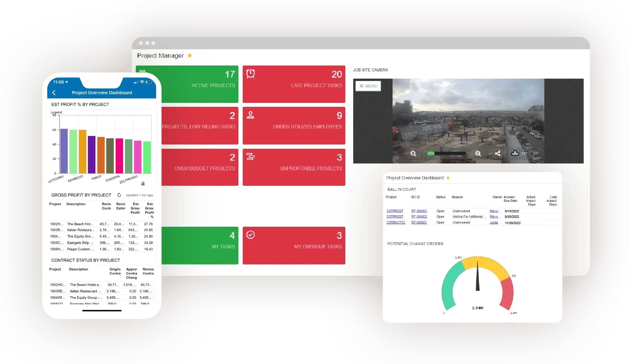Screen dimensions: 630x364
Task: Click the CSTRRЕСТ project link
Action: coord(395,211)
